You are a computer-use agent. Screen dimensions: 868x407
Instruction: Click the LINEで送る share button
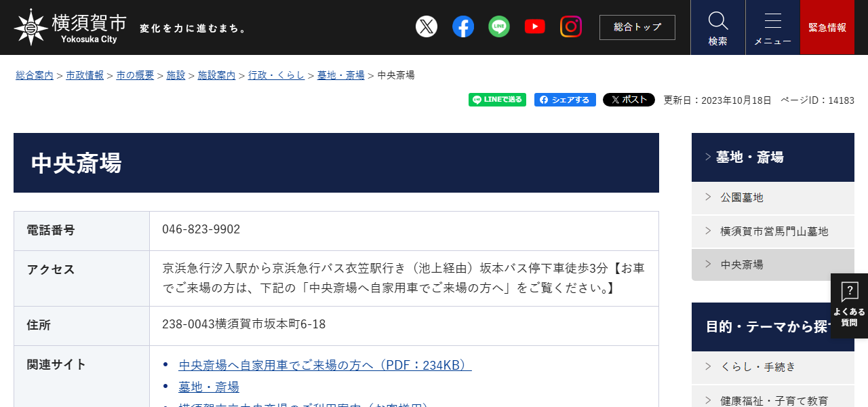(497, 100)
